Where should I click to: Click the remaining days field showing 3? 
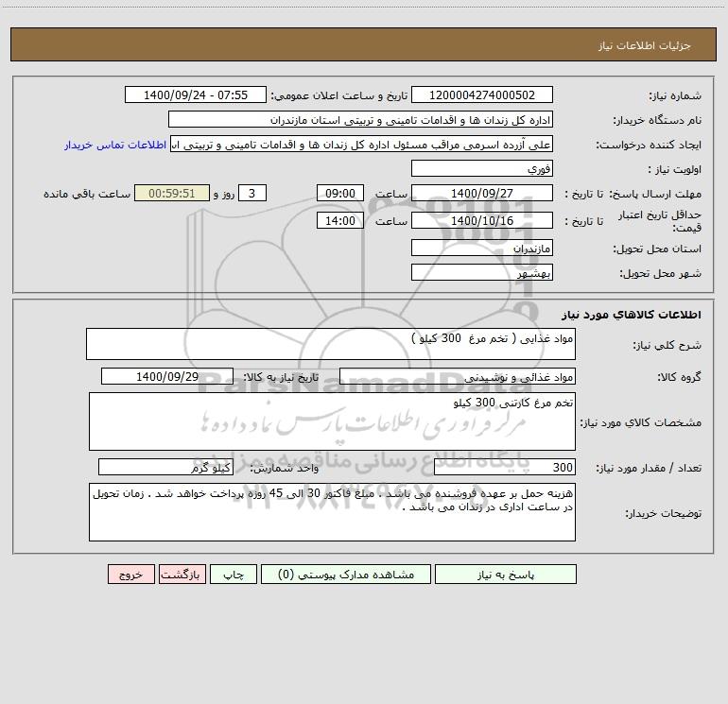click(252, 193)
